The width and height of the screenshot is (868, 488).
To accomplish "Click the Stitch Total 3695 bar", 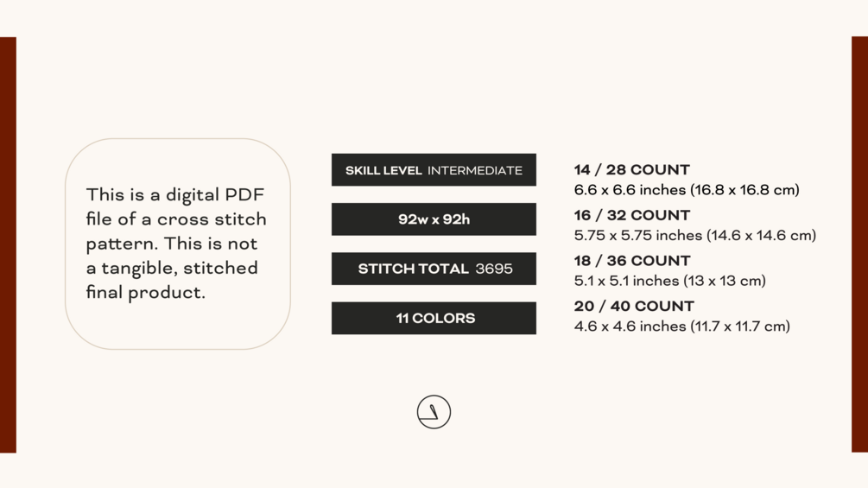I will point(434,269).
